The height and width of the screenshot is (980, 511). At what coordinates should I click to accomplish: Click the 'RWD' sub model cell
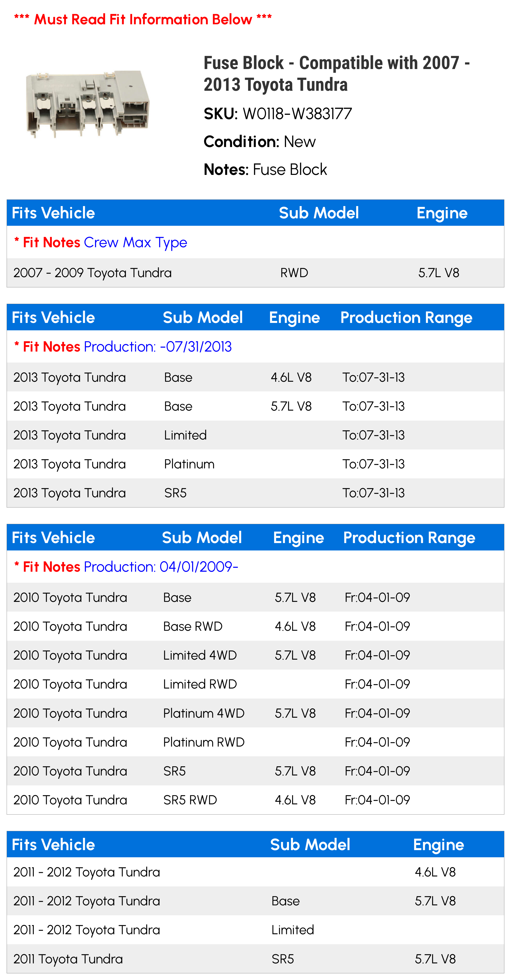tap(294, 273)
